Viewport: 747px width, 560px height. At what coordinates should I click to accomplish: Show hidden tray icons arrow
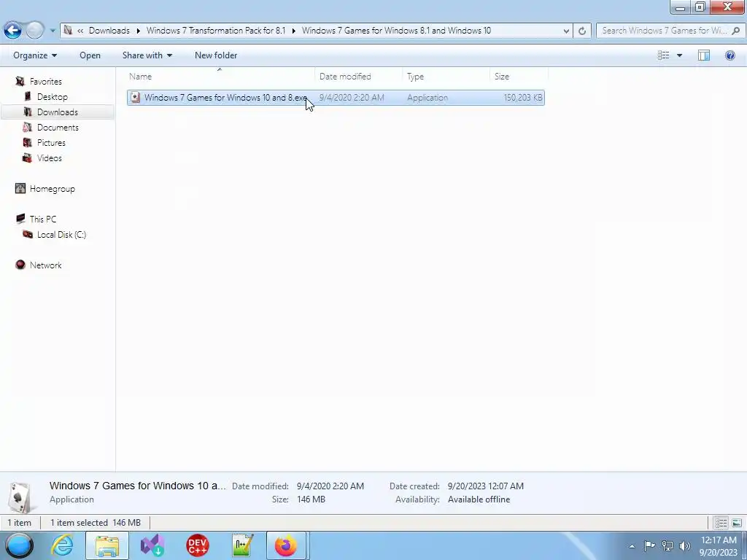point(632,546)
